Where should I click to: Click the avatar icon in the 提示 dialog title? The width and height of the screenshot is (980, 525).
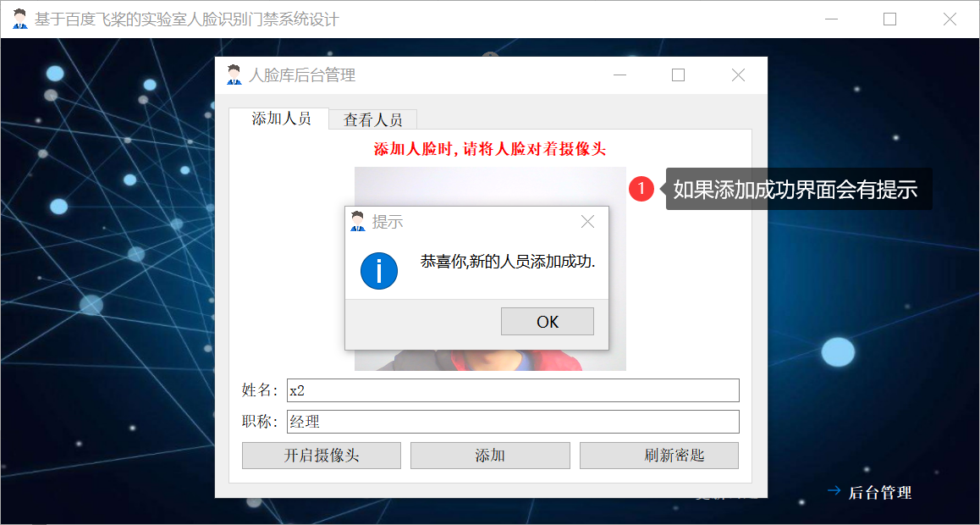click(x=357, y=221)
